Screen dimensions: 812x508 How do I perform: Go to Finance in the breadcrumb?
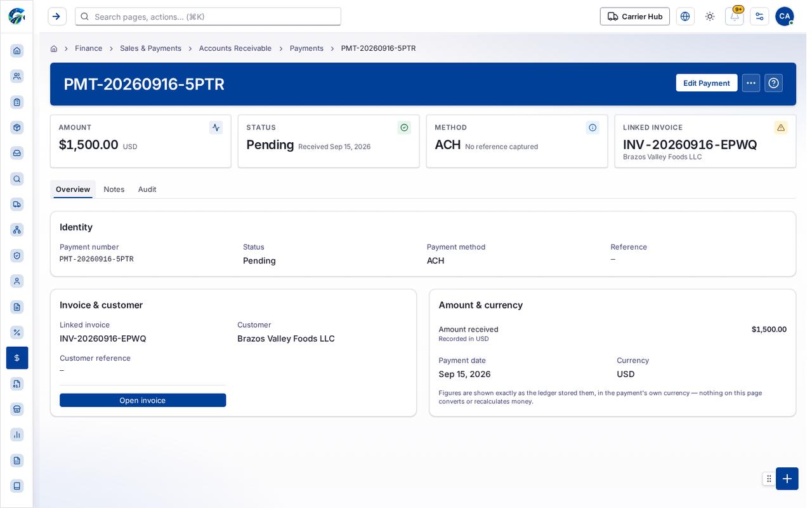click(x=89, y=48)
